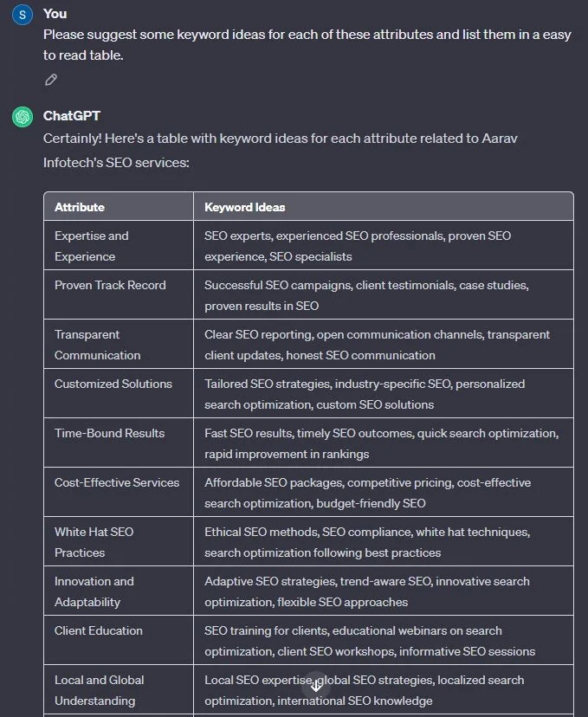
Task: Click the 'You' sender name label
Action: click(x=55, y=14)
